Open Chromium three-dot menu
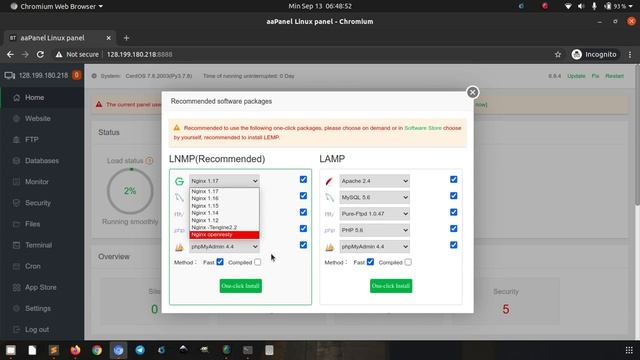Screen dimensions: 640x360 [630, 54]
